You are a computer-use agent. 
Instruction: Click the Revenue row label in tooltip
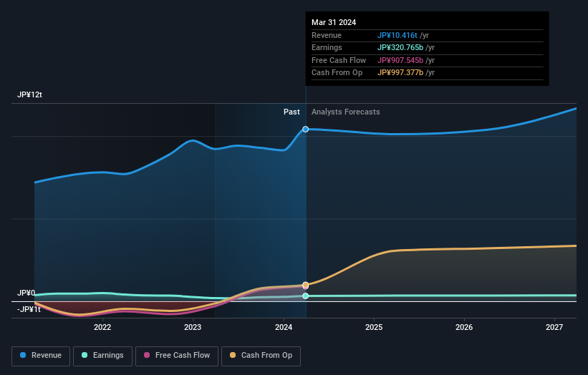point(327,35)
